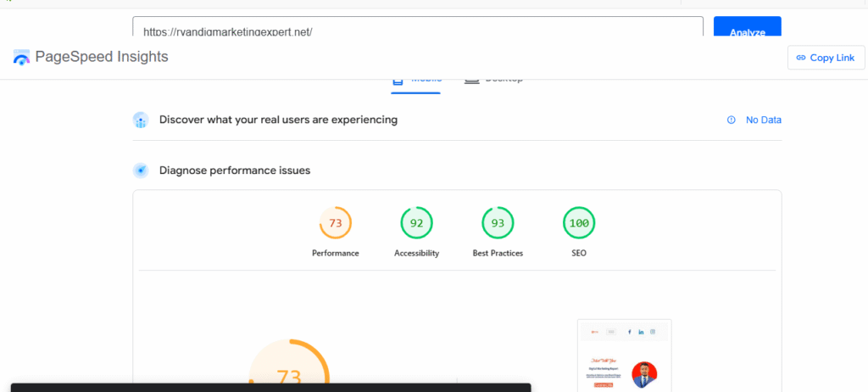Click the Performance label
The width and height of the screenshot is (868, 392).
click(336, 254)
